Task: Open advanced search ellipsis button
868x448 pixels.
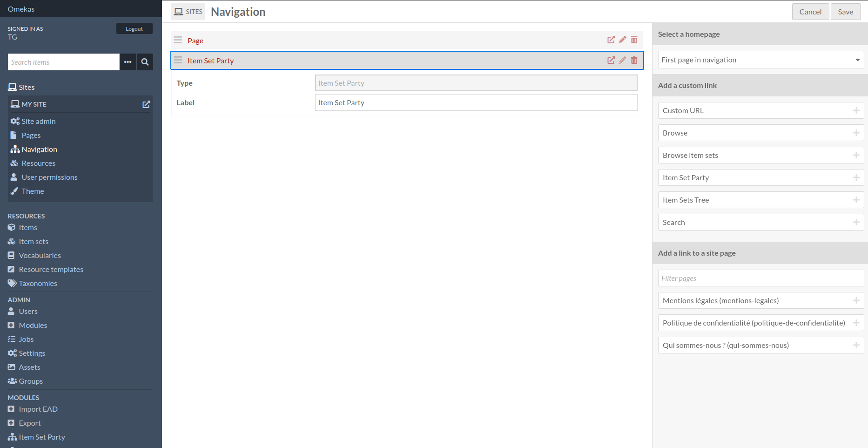Action: point(128,62)
